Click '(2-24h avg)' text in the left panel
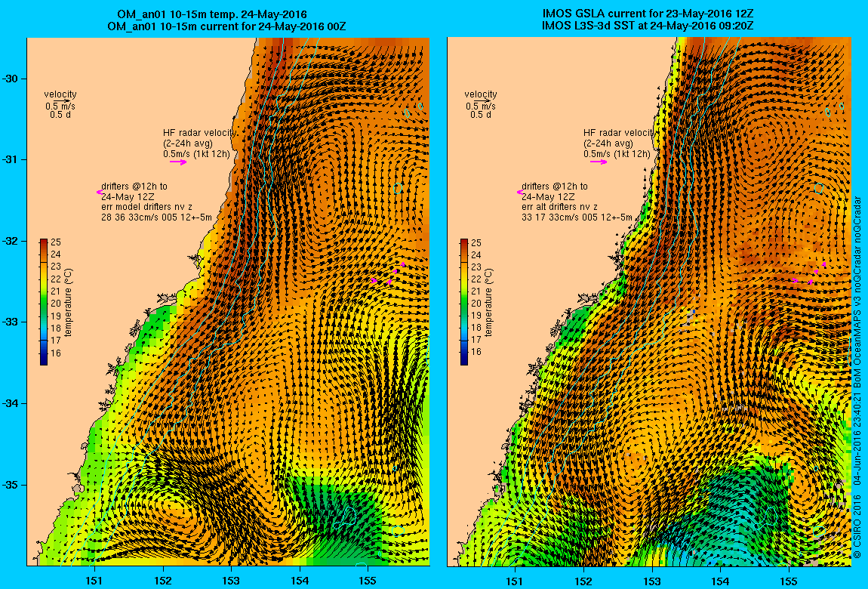Image resolution: width=868 pixels, height=589 pixels. 188,143
